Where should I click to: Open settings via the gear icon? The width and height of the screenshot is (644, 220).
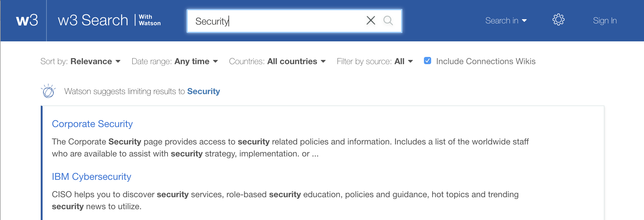[558, 20]
